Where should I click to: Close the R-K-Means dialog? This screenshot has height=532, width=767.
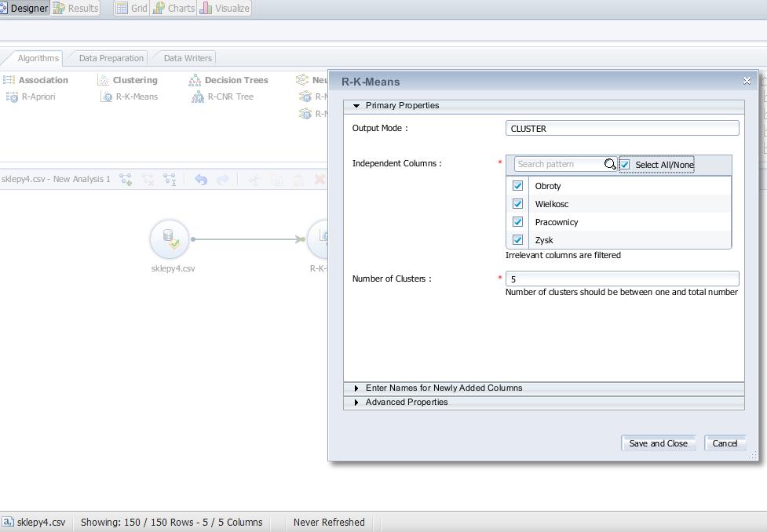coord(747,81)
